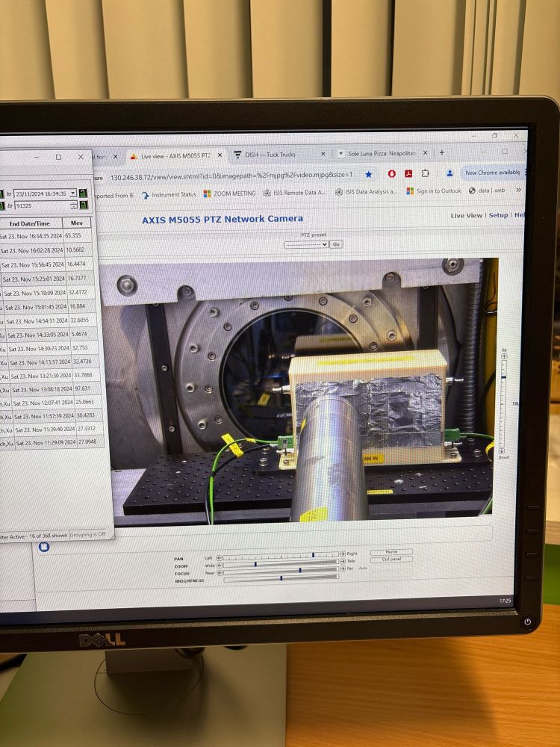
Task: Click on the BRIGHTNESS slider bar
Action: click(x=281, y=578)
